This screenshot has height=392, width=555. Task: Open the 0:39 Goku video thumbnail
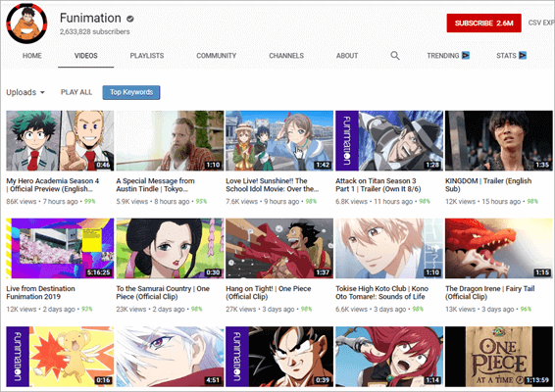click(279, 357)
